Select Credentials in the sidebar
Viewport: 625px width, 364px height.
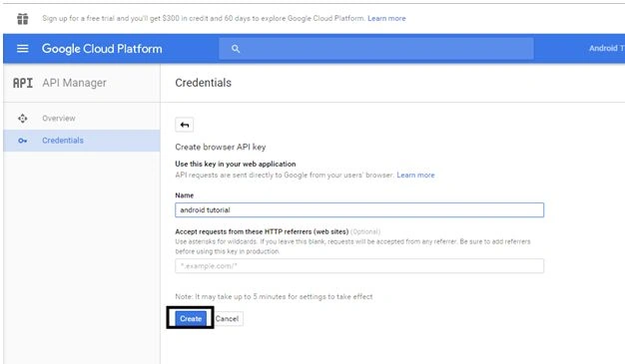[82, 141]
